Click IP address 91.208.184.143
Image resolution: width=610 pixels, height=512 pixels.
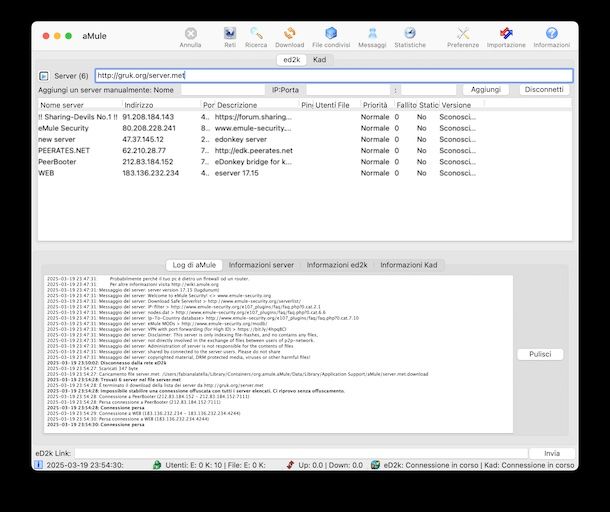(148, 117)
